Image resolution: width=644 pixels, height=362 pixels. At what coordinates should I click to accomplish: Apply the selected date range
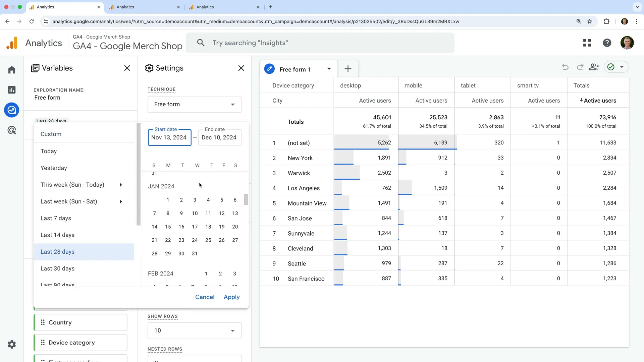tap(231, 297)
